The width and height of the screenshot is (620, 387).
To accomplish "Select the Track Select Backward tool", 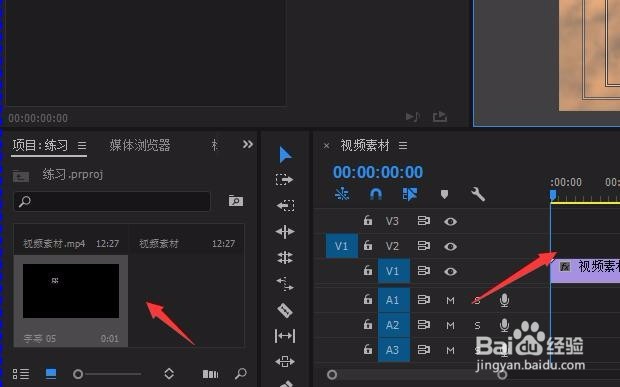I will [285, 206].
